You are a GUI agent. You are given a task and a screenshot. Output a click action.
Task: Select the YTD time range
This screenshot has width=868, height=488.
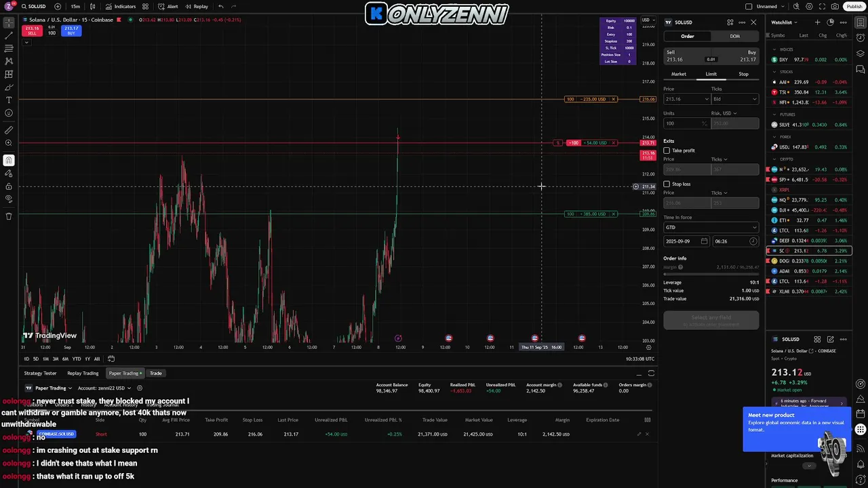click(x=77, y=359)
